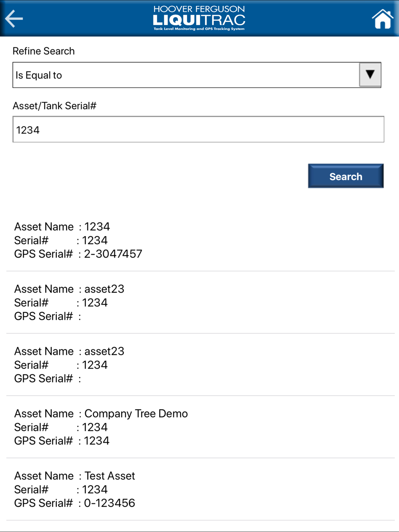Screen dimensions: 399x532
Task: Focus the Asset/Tank Serial# input field
Action: (198, 130)
